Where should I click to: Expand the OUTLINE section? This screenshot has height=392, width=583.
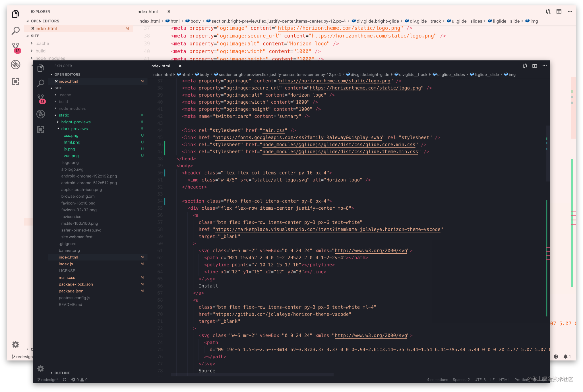[x=62, y=373]
